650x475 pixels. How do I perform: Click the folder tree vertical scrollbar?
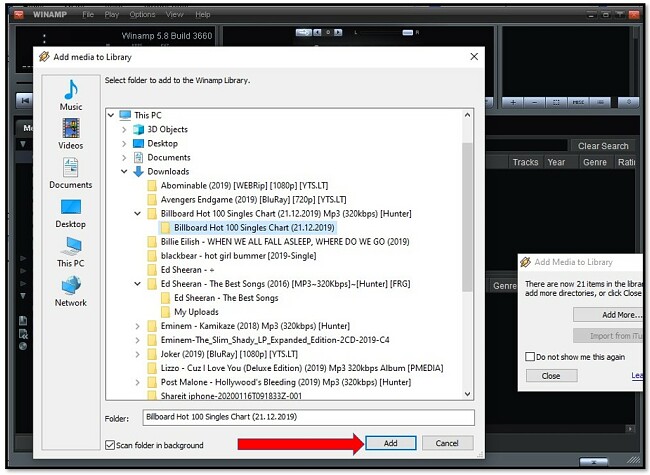click(x=467, y=217)
